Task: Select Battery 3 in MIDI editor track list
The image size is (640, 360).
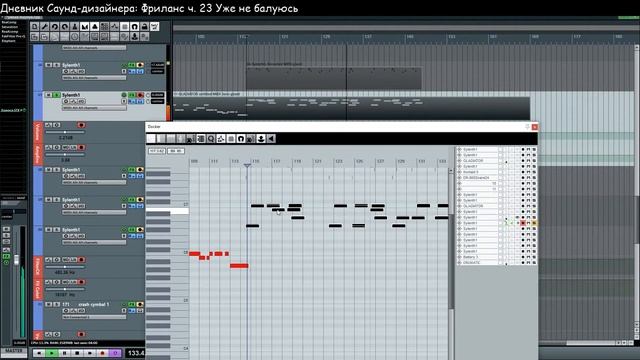Action: [x=470, y=257]
